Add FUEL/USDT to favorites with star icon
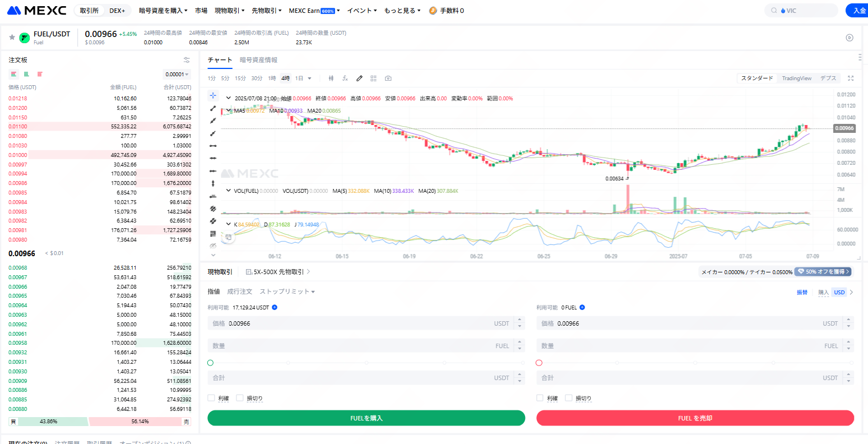 click(x=12, y=38)
